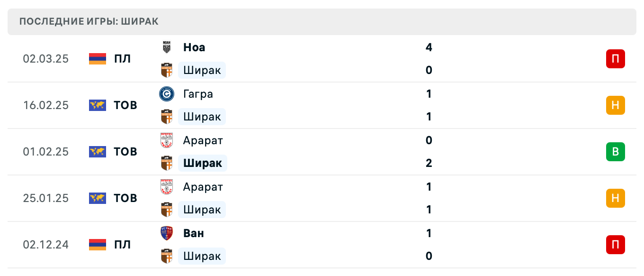Click ПЛ league label for 02.12.24 match

tap(123, 245)
